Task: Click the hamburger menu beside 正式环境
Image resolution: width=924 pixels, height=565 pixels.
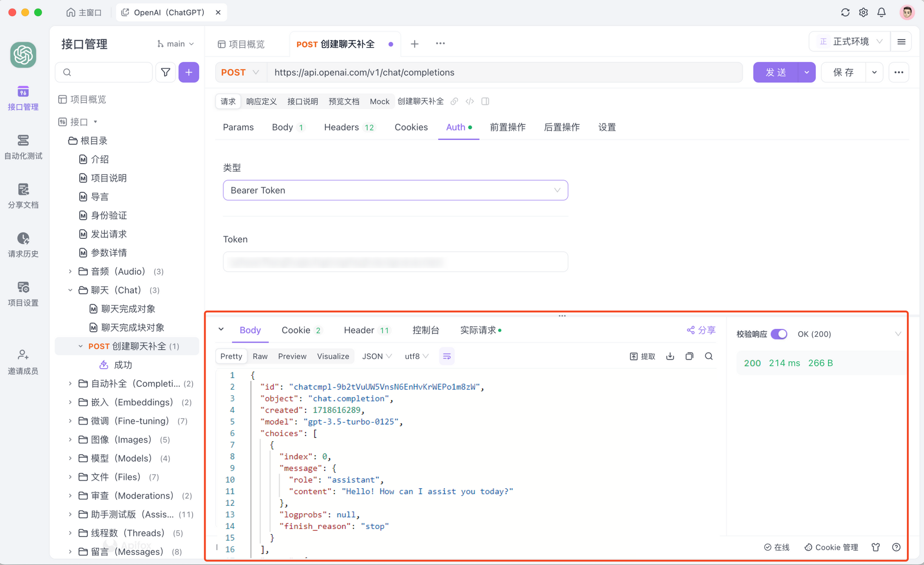Action: tap(901, 42)
